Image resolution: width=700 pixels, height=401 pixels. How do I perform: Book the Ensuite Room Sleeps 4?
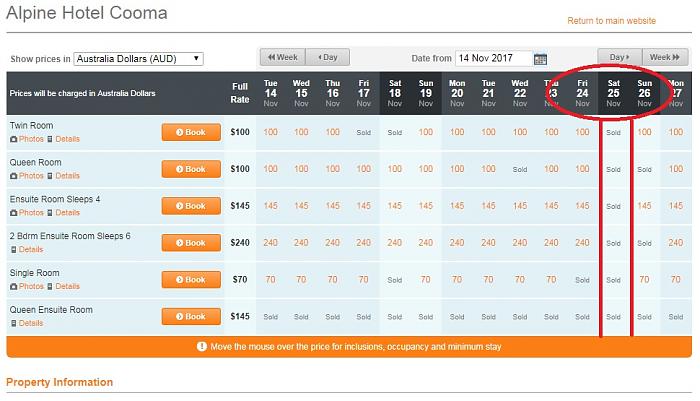point(191,206)
